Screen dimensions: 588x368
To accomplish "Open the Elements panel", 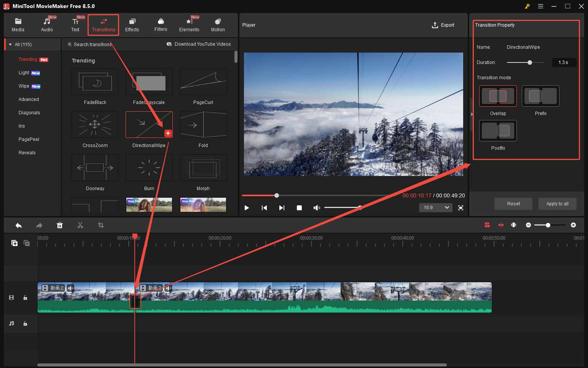I will (x=189, y=25).
